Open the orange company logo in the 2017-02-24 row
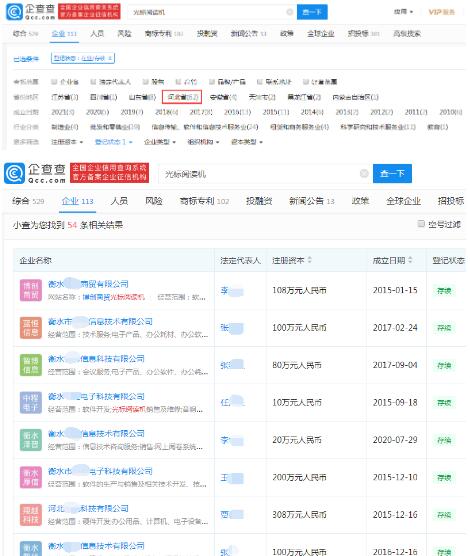 coord(31,328)
